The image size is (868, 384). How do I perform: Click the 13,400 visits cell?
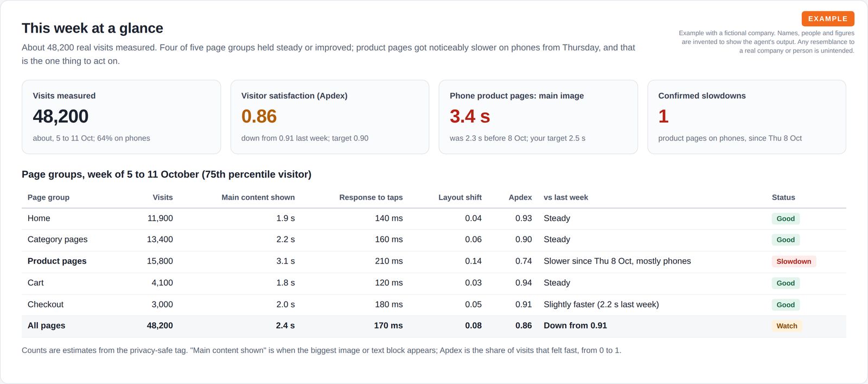(160, 239)
